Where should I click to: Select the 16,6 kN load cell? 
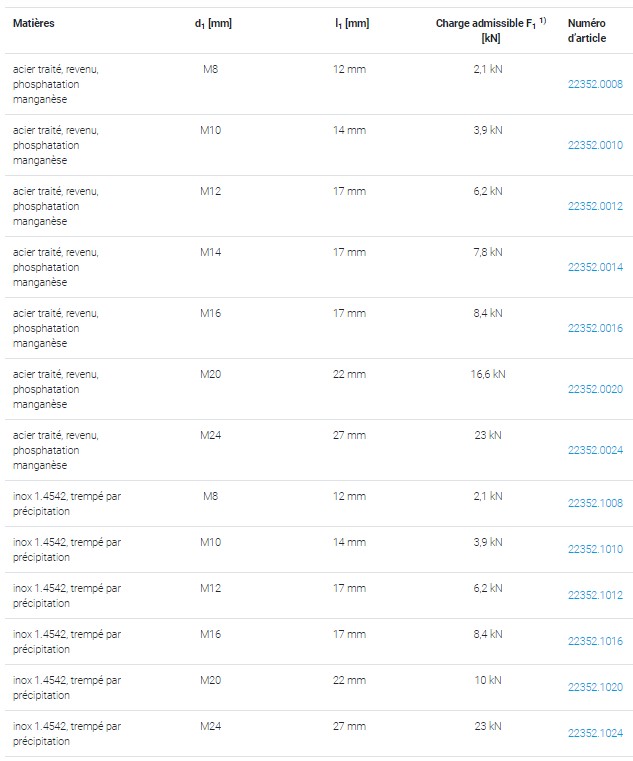coord(488,374)
